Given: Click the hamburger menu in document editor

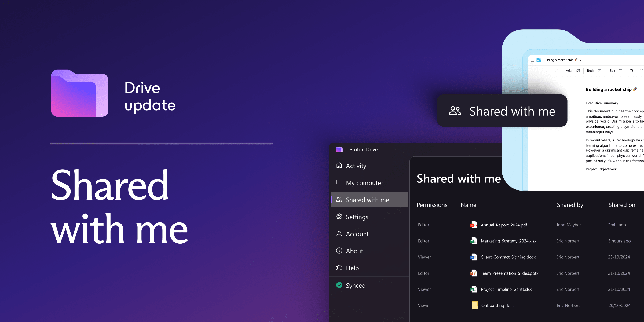Looking at the screenshot, I should point(532,60).
